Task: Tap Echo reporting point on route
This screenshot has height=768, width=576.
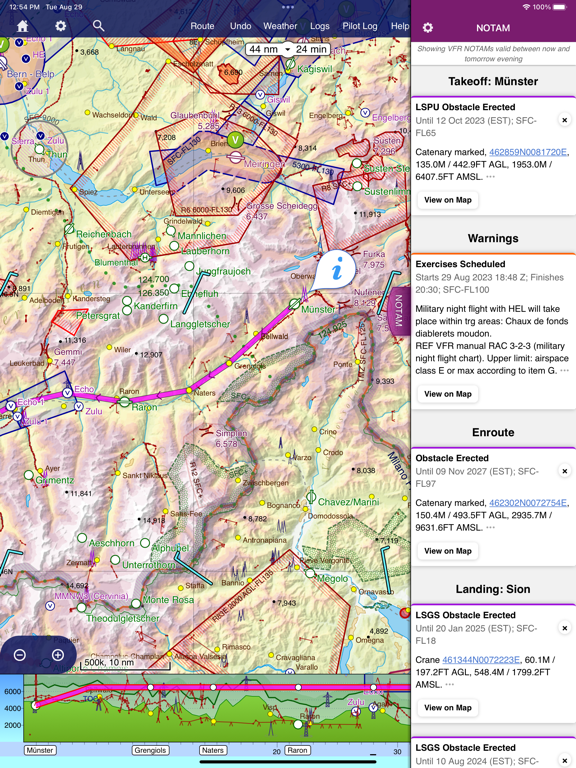Action: (x=68, y=393)
